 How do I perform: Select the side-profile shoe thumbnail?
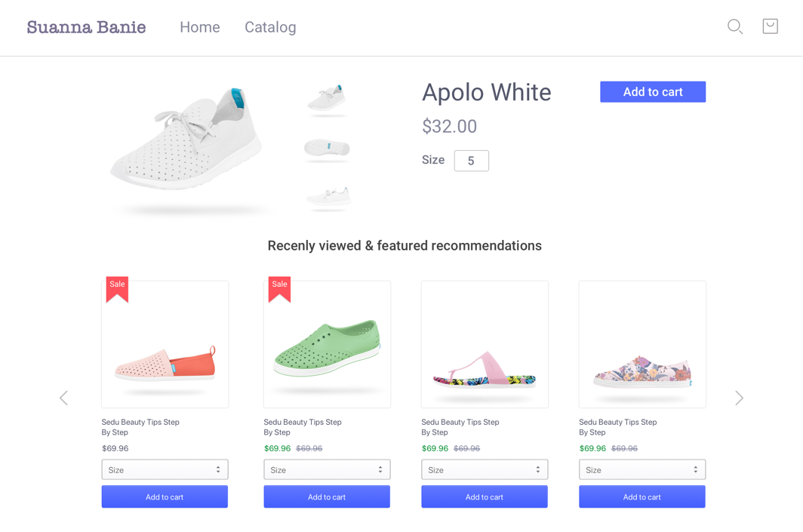328,197
